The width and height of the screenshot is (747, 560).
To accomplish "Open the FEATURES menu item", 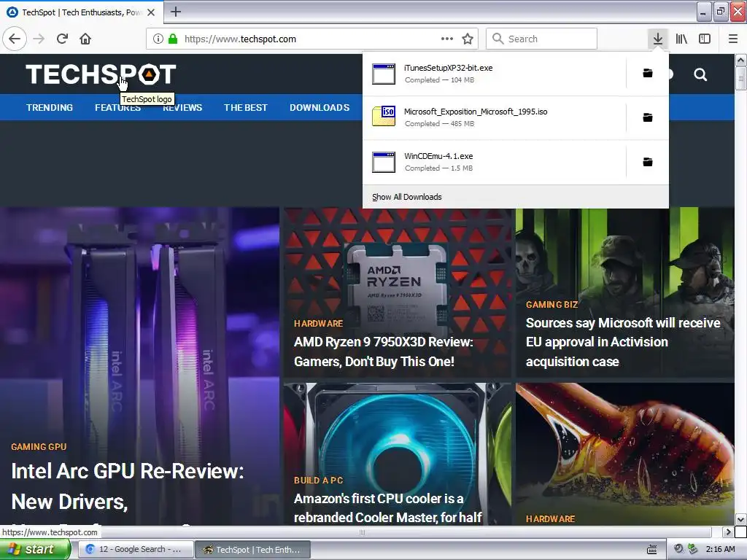I will [117, 108].
